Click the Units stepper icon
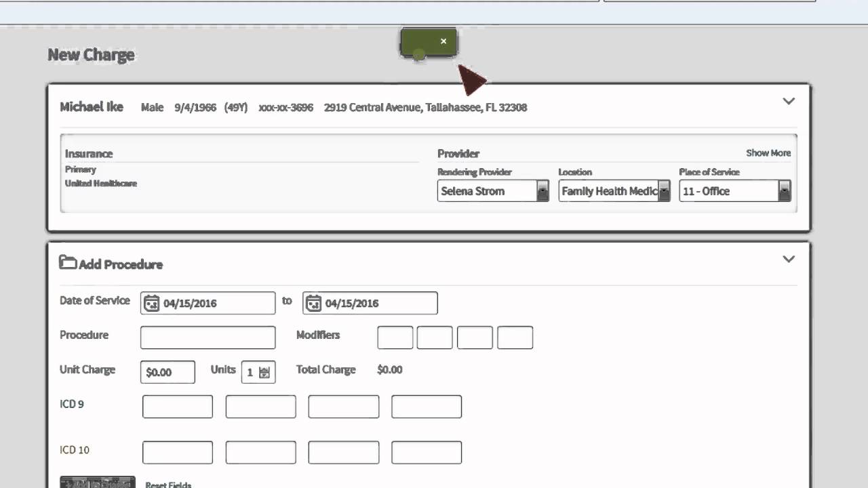The height and width of the screenshot is (488, 868). pos(264,372)
